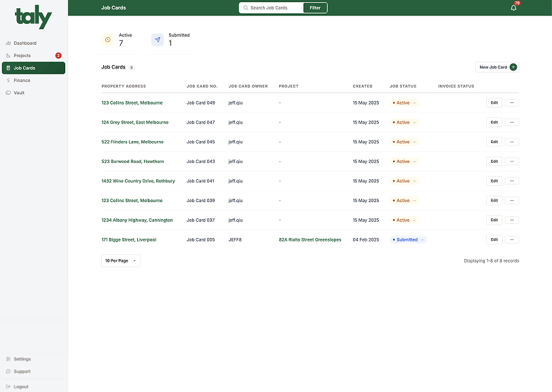Click the Submitted summary card
Screen dimensions: 552x392
click(x=170, y=40)
